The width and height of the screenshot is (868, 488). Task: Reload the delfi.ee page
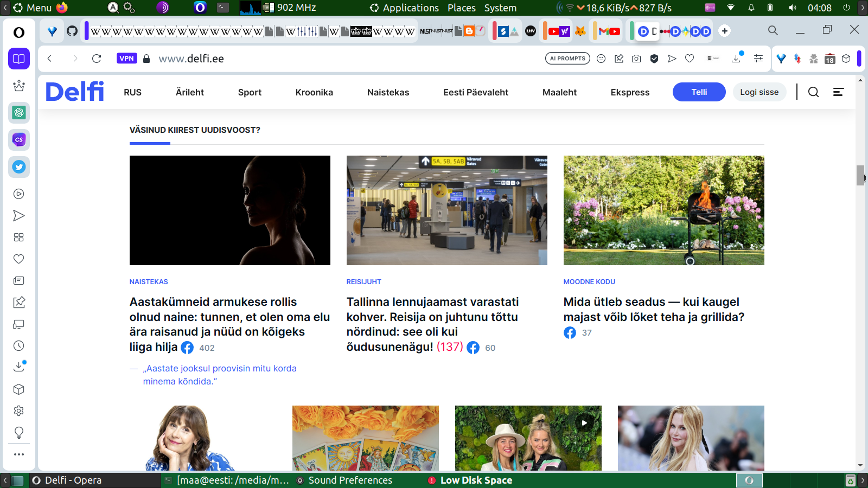click(97, 59)
